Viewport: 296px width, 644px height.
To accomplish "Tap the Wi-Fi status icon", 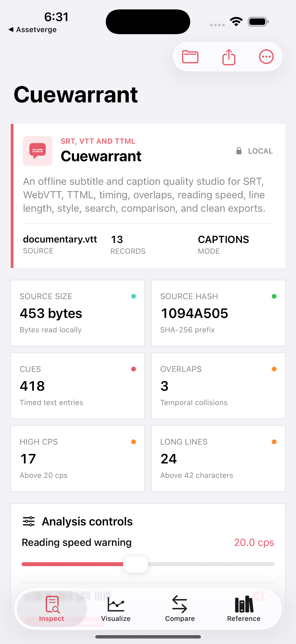I will 236,22.
